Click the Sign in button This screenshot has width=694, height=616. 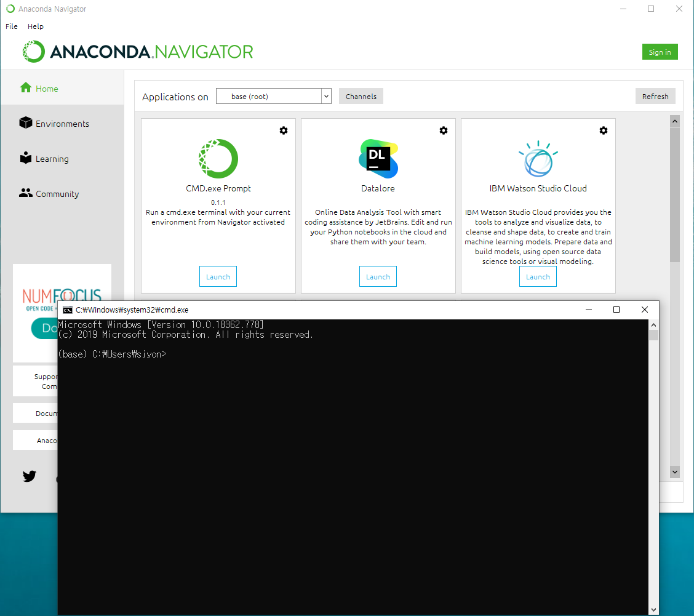[x=660, y=52]
